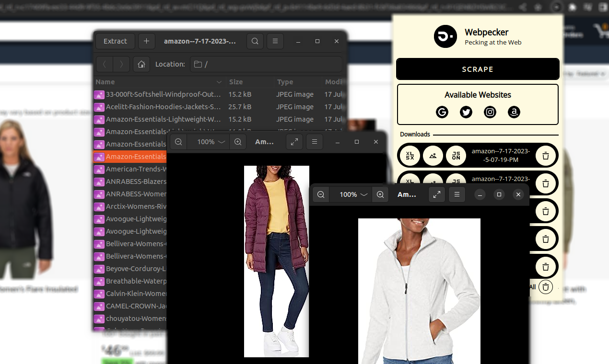Open the archive manager hamburger menu

click(275, 41)
